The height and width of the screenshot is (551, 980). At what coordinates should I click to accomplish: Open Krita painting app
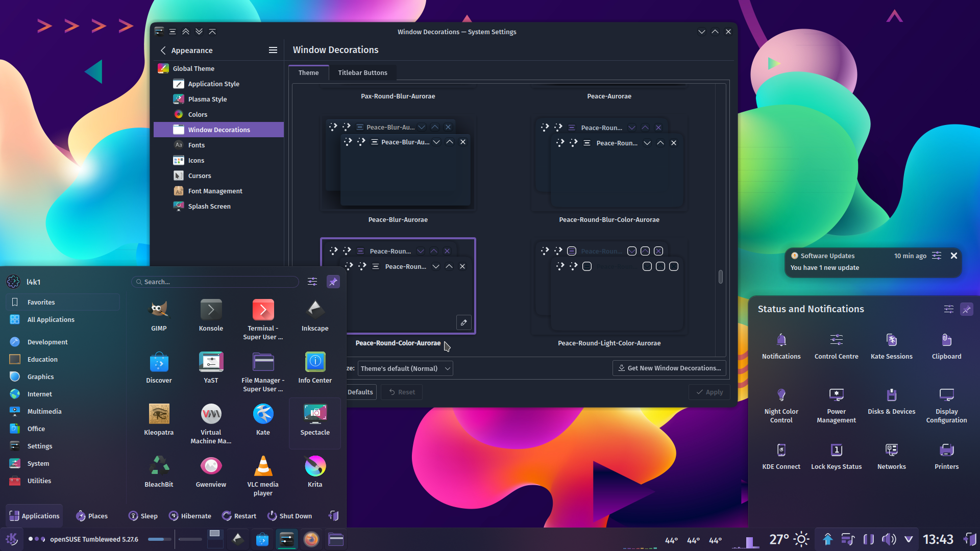pyautogui.click(x=315, y=472)
